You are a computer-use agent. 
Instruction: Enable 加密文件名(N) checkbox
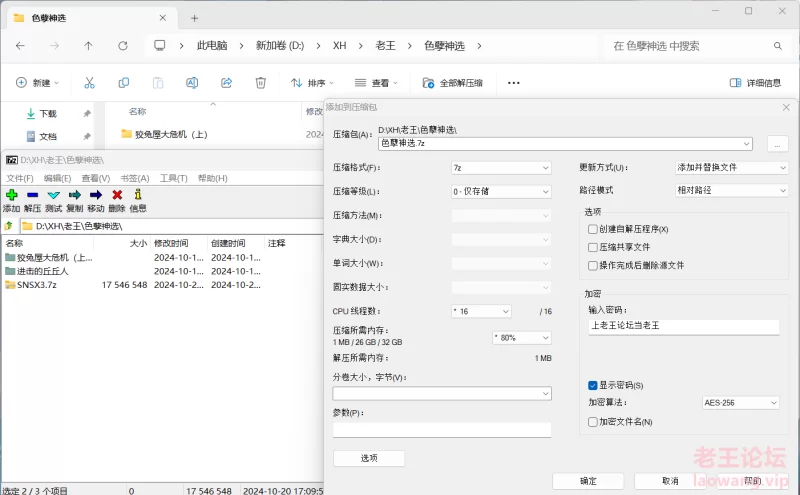tap(592, 422)
